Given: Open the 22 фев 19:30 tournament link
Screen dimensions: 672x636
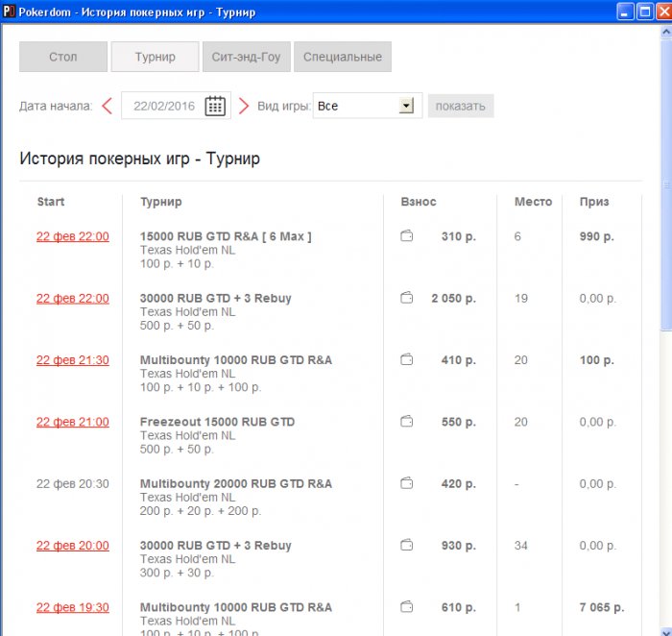Looking at the screenshot, I should pyautogui.click(x=72, y=607).
